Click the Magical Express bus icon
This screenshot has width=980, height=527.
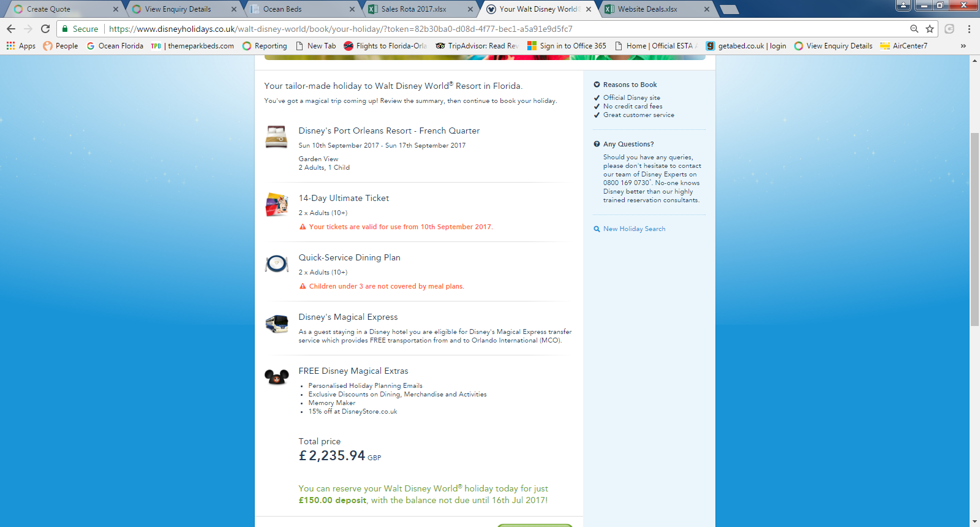(277, 324)
